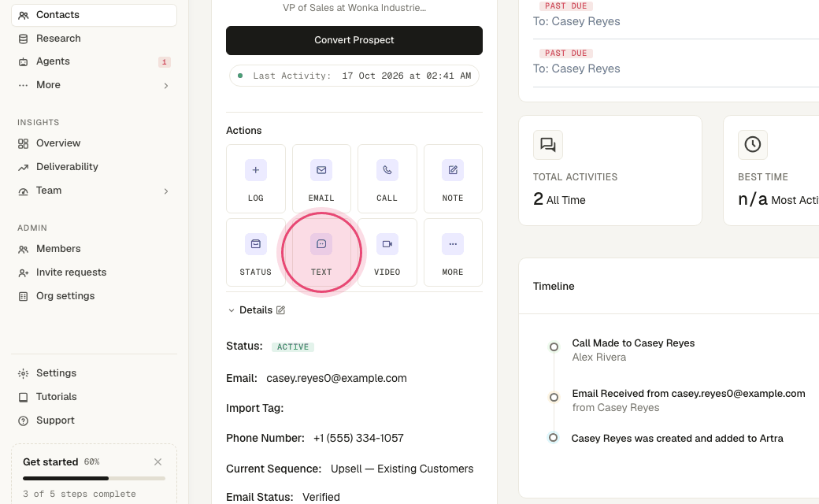
Task: Collapse the Details section chevron
Action: pos(232,311)
